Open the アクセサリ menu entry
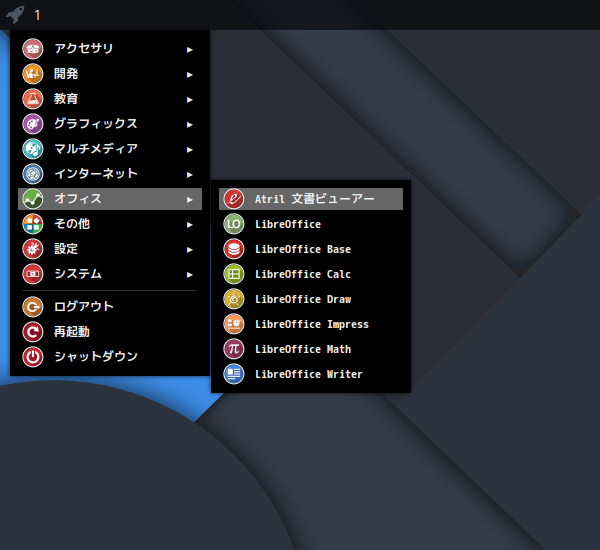Viewport: 600px width, 550px height. 110,49
